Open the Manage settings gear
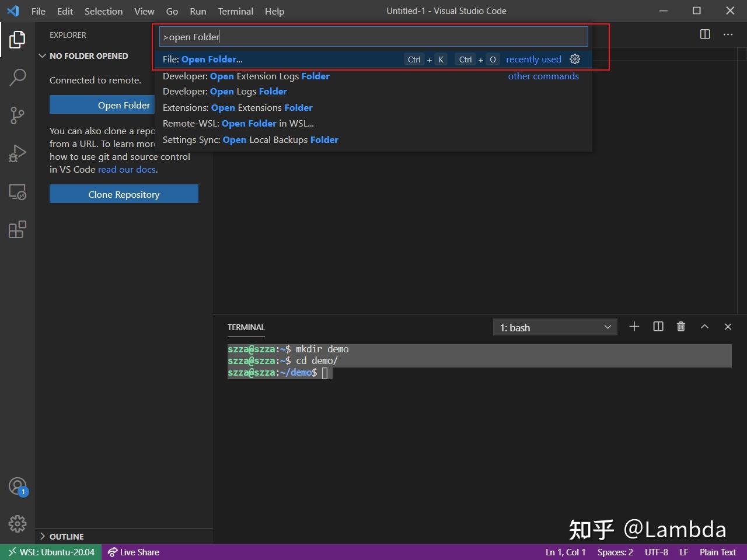The width and height of the screenshot is (747, 560). click(x=17, y=524)
